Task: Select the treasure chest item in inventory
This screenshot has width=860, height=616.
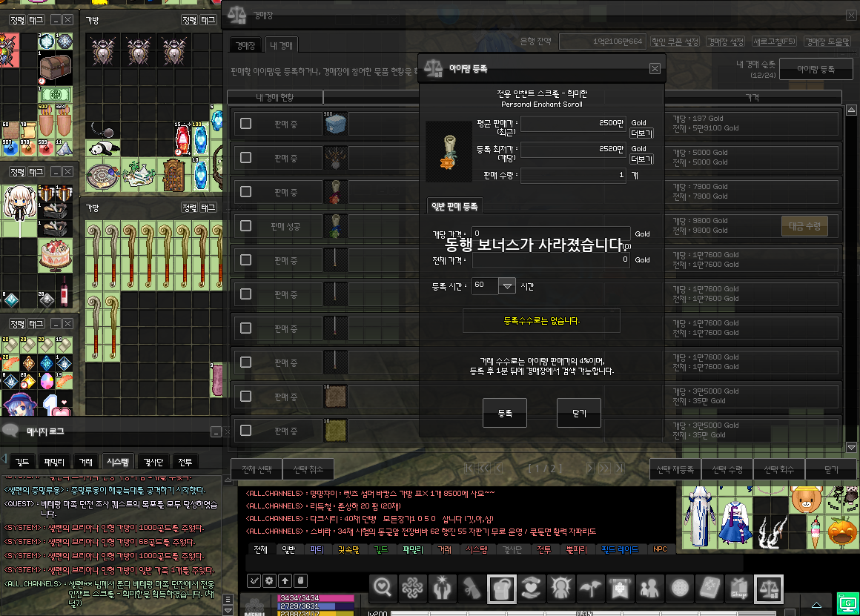Action: [x=56, y=68]
